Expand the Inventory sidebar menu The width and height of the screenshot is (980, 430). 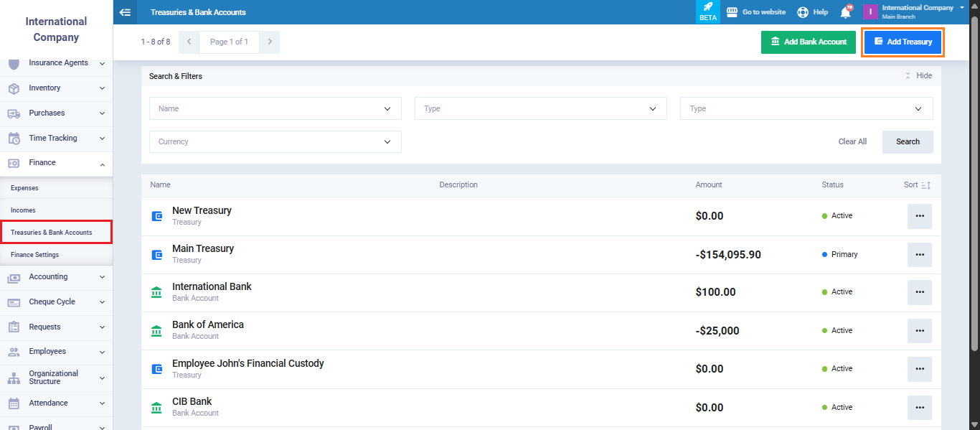(56, 88)
